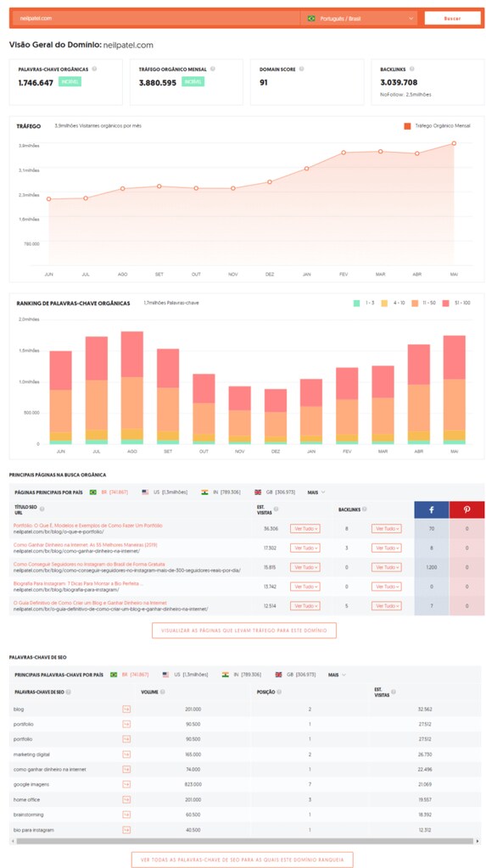Click the info icon next to Est. Visitas in pages table
Image resolution: width=486 pixels, height=868 pixels.
pos(276,509)
